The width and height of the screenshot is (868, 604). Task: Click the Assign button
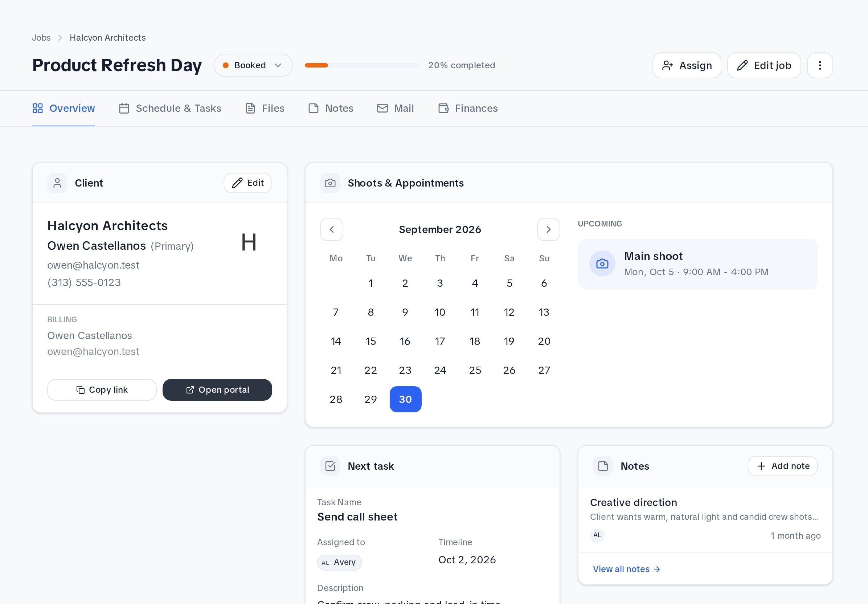point(687,65)
